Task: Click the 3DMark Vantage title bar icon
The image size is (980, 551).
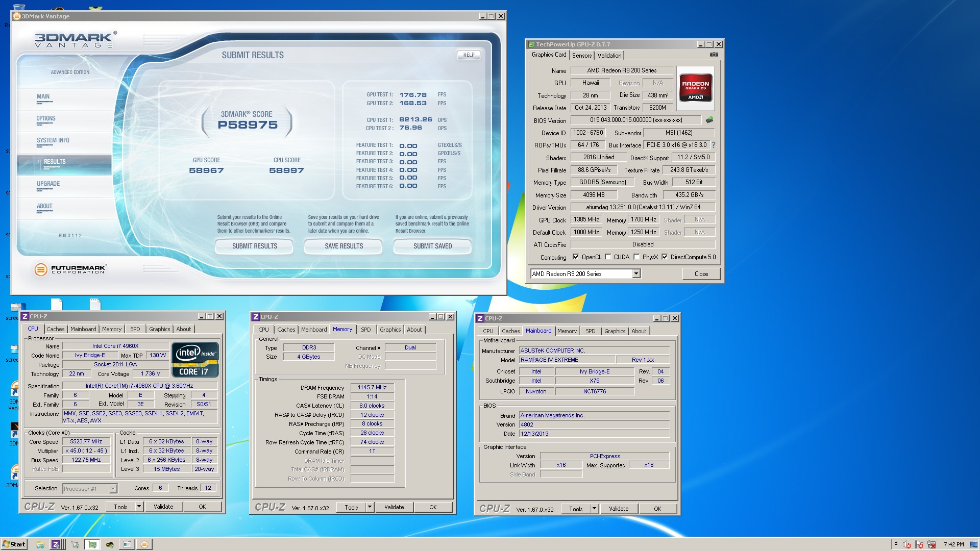Action: 16,16
